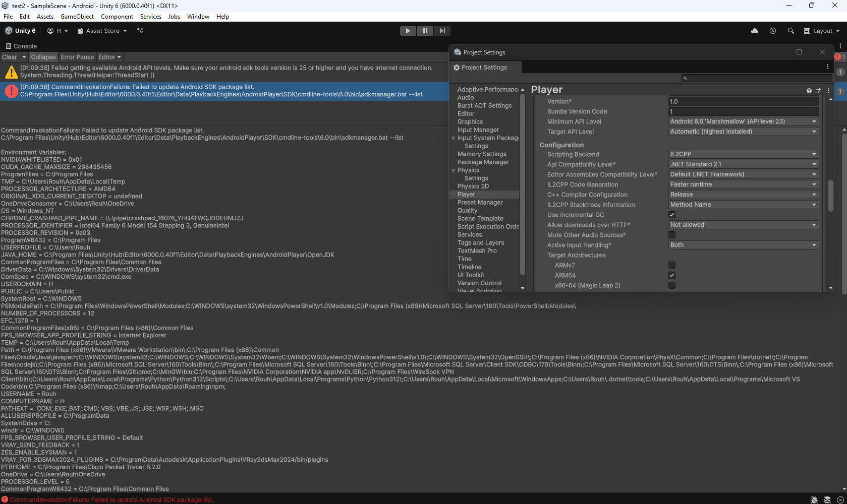The image size is (847, 504).
Task: Collapse Input System Package expander
Action: click(x=453, y=138)
